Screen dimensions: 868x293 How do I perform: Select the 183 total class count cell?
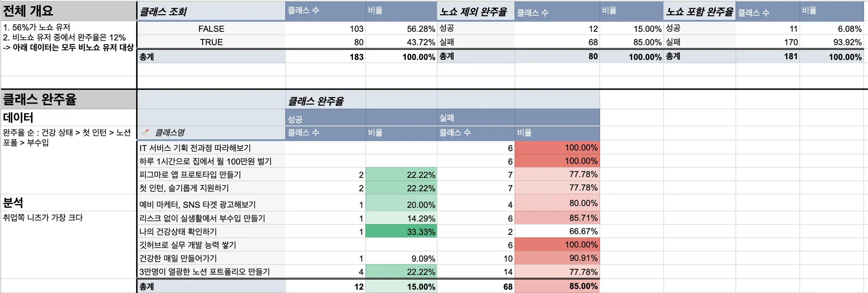(x=325, y=56)
